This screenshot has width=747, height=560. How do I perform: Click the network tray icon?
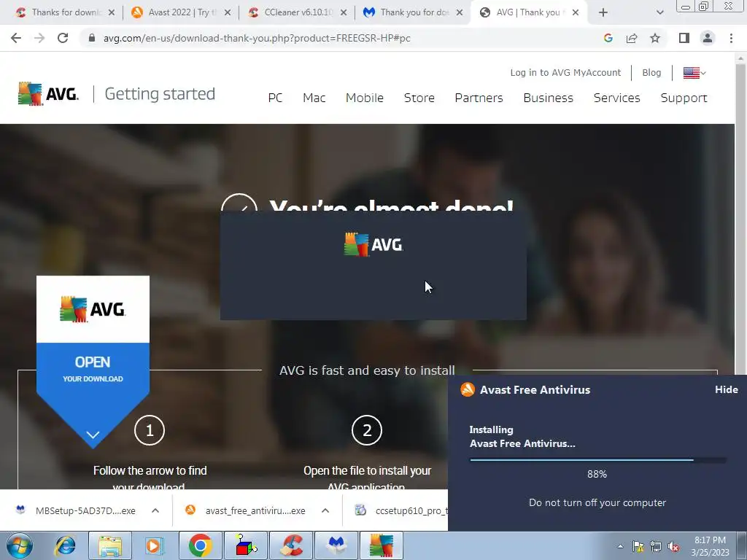pyautogui.click(x=656, y=547)
